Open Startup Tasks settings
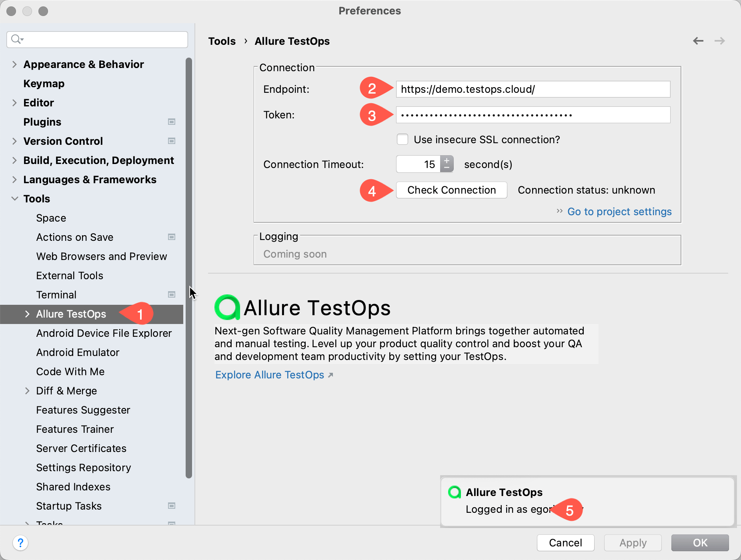 point(69,506)
